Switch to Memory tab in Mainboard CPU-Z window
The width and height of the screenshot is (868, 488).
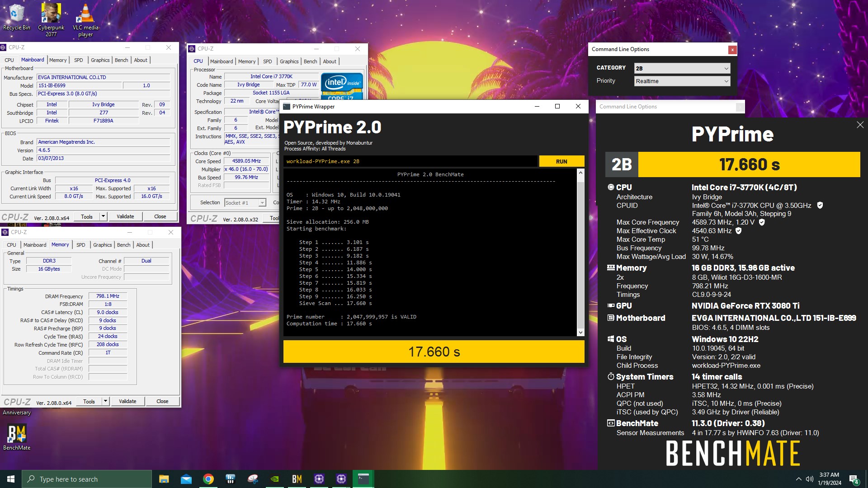pyautogui.click(x=58, y=60)
